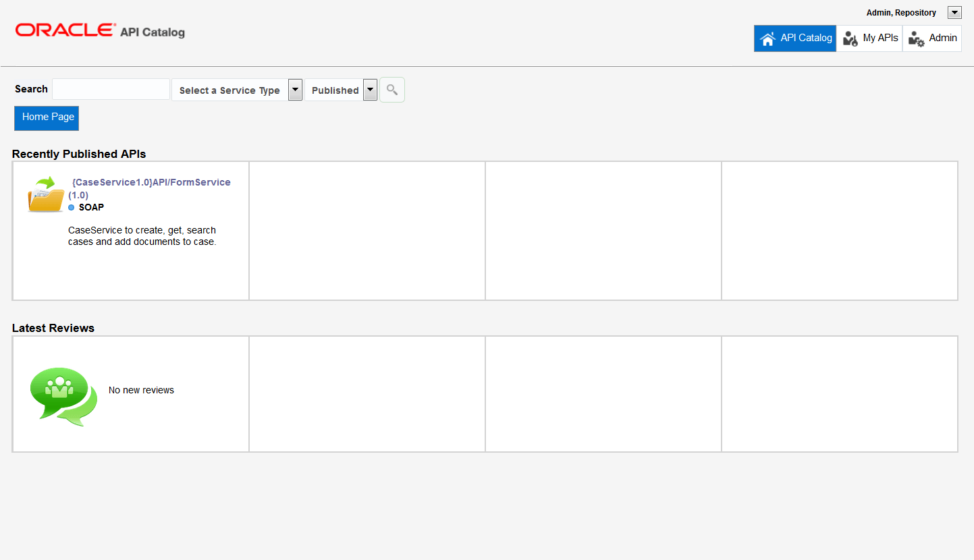This screenshot has height=560, width=974.
Task: Select the API Catalog home icon
Action: 768,38
